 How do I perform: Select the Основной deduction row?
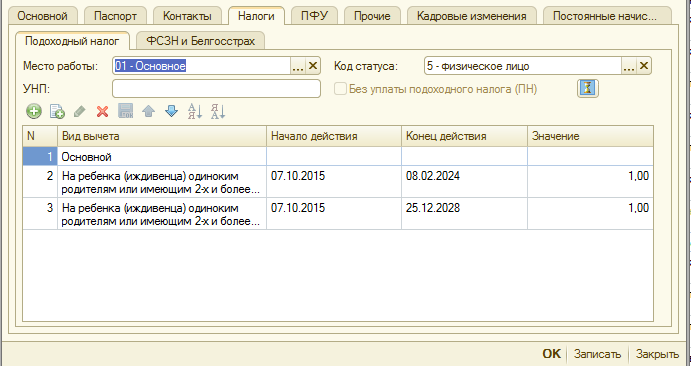point(162,156)
